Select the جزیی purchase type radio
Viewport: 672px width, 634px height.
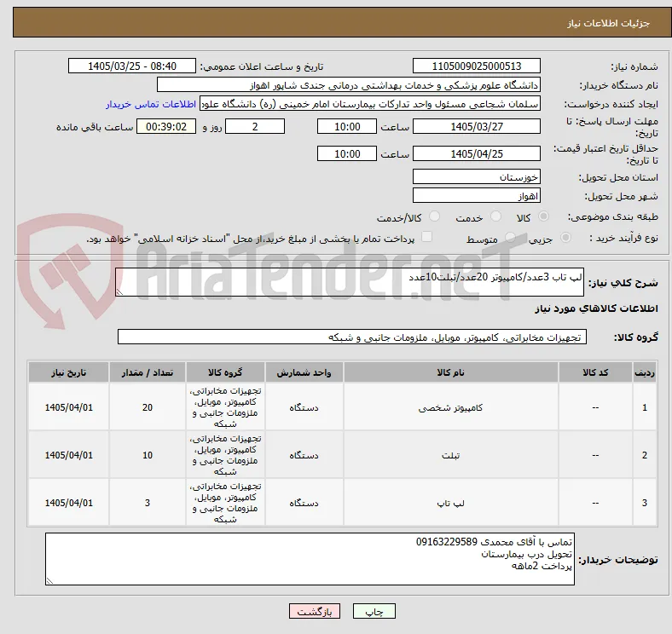click(x=565, y=238)
